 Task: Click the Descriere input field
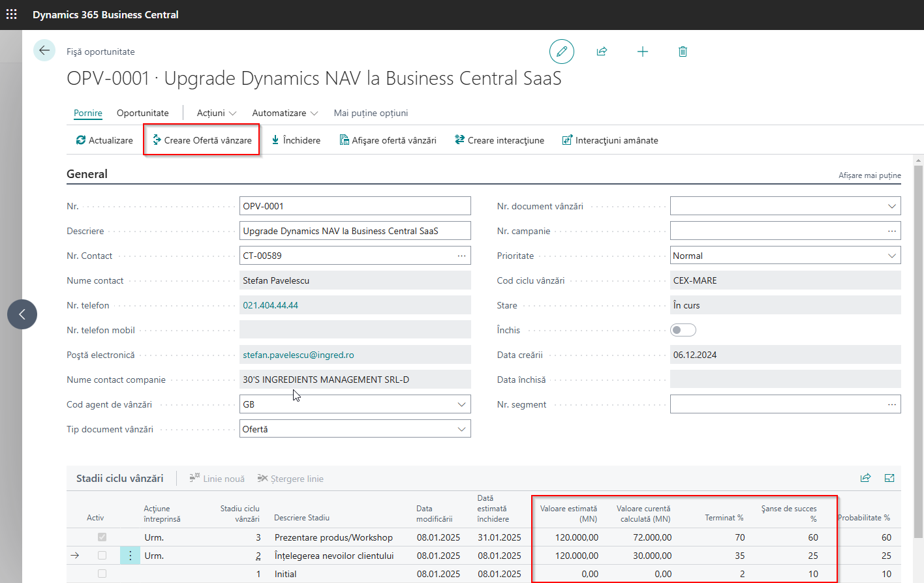click(x=355, y=231)
